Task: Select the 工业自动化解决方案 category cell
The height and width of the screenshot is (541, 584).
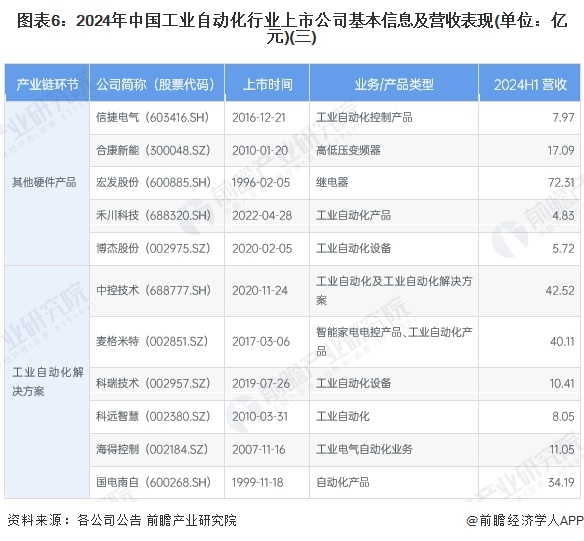Action: [x=48, y=382]
